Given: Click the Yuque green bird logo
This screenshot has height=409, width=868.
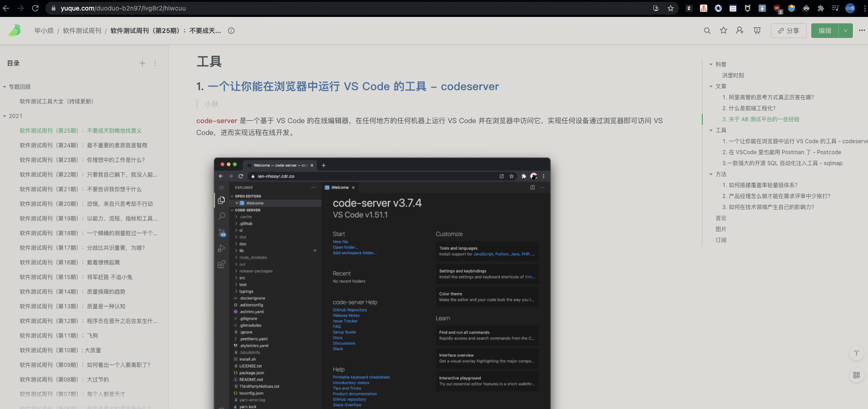Looking at the screenshot, I should click(x=14, y=31).
